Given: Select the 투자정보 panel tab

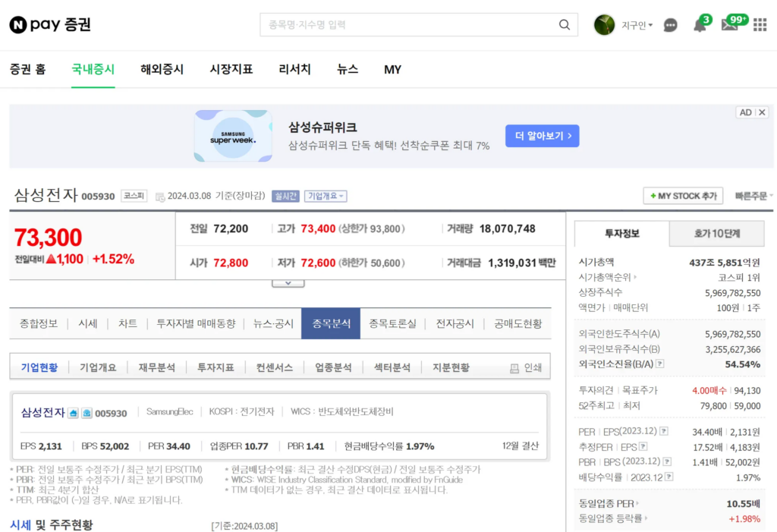Looking at the screenshot, I should point(622,234).
